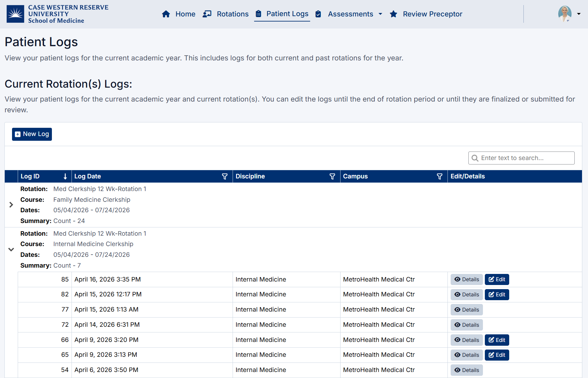Click the Rotations icon in the nav bar

coord(207,14)
